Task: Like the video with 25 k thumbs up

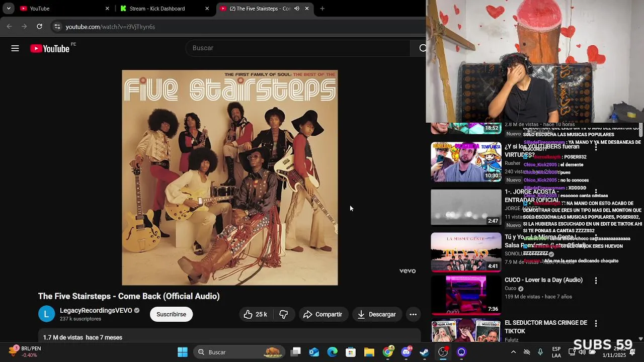Action: [256, 314]
